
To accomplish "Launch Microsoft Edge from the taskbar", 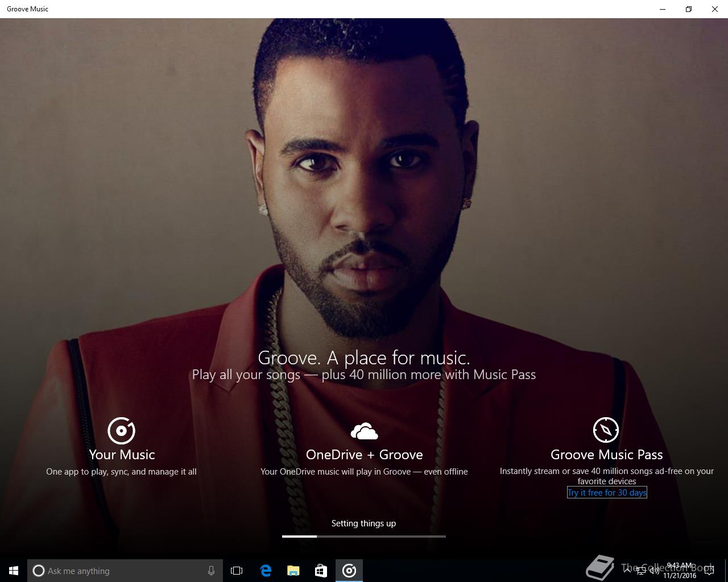I will [x=266, y=571].
